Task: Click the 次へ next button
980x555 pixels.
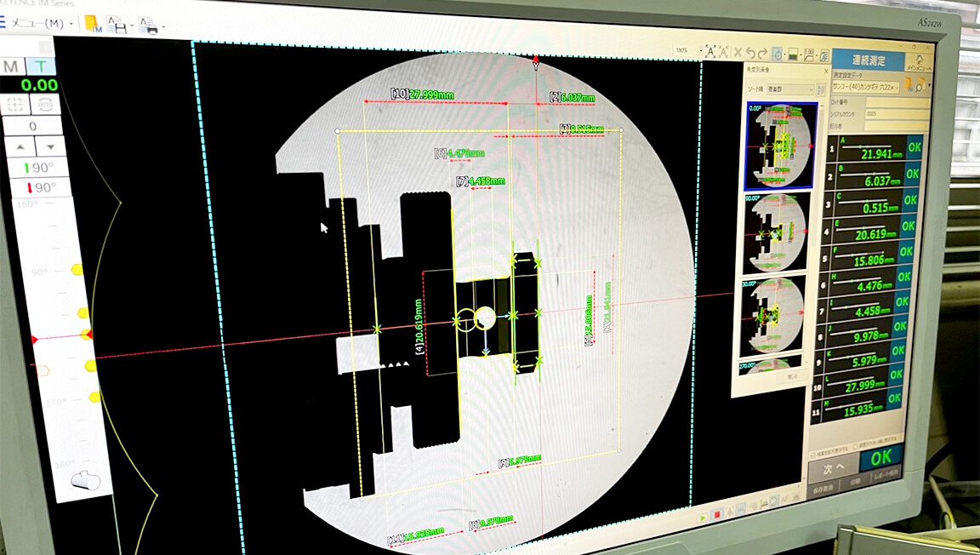Action: [833, 467]
